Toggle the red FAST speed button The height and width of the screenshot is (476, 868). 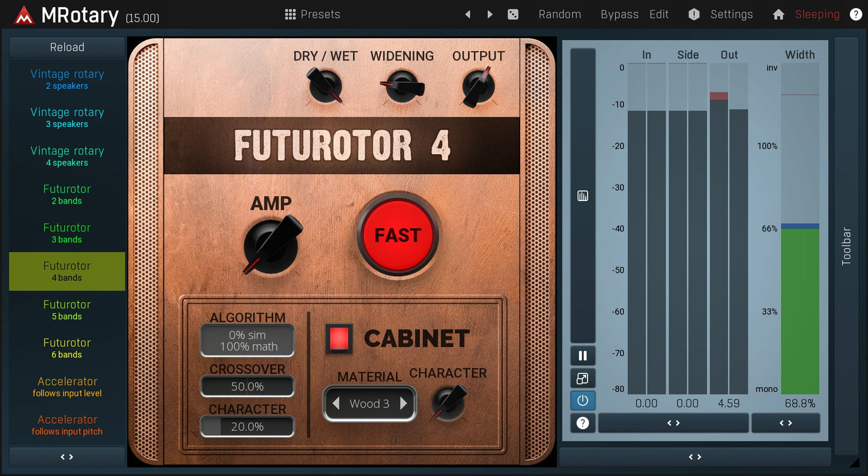(x=398, y=235)
